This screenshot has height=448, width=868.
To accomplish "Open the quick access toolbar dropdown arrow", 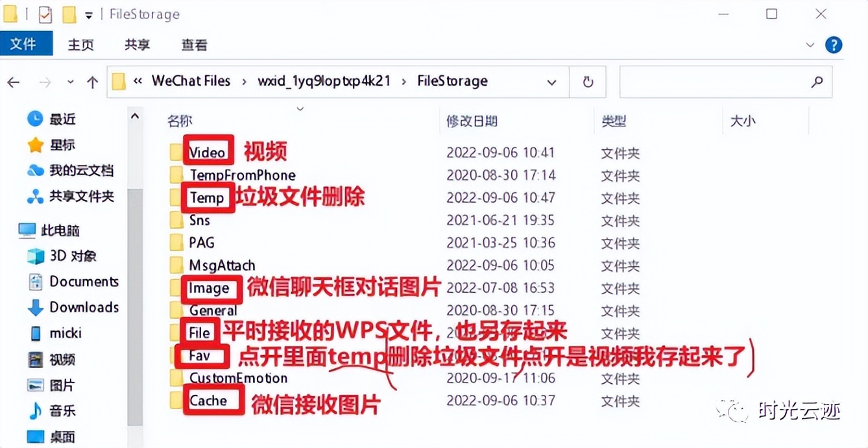I will pos(89,14).
